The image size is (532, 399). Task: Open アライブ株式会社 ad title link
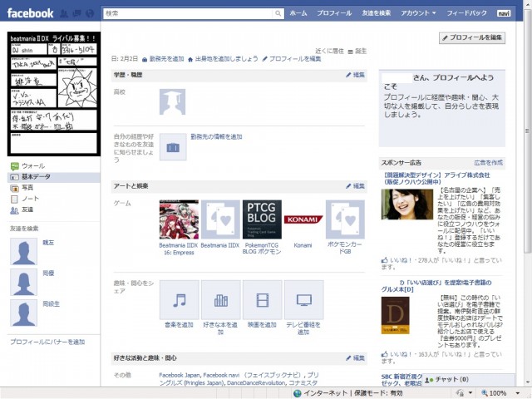click(x=437, y=179)
